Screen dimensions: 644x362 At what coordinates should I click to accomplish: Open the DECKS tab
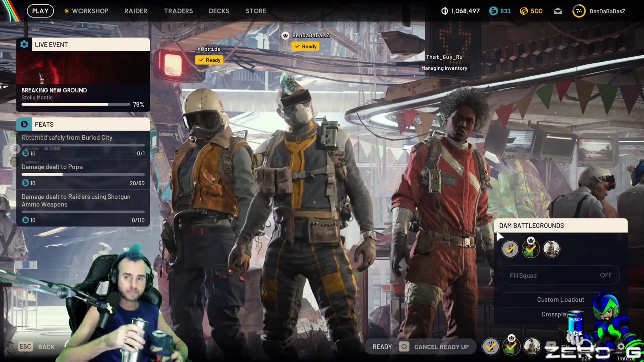tap(219, 11)
